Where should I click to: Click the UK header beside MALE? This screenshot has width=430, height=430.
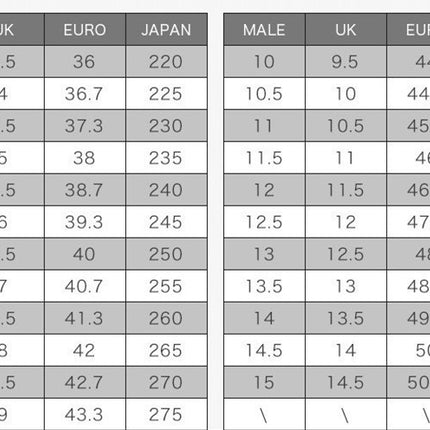tap(346, 30)
